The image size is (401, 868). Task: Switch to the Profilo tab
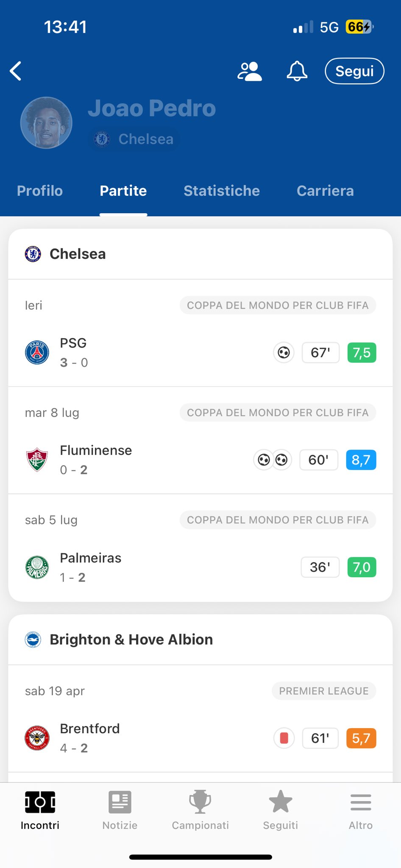point(40,191)
